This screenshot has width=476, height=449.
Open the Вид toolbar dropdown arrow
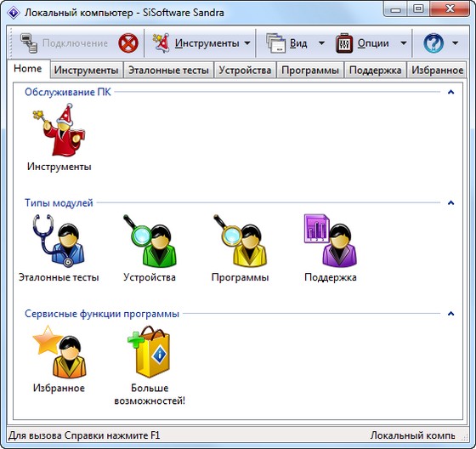click(321, 43)
